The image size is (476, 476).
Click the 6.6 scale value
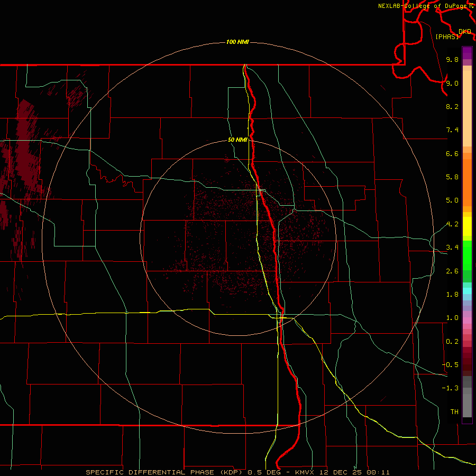coord(452,153)
